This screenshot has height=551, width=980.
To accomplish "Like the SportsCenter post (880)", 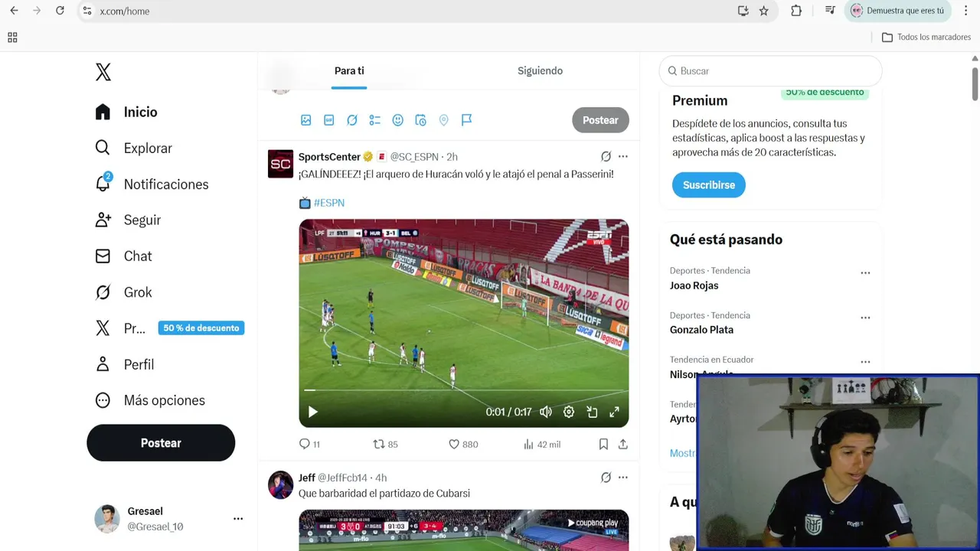I will (x=463, y=444).
